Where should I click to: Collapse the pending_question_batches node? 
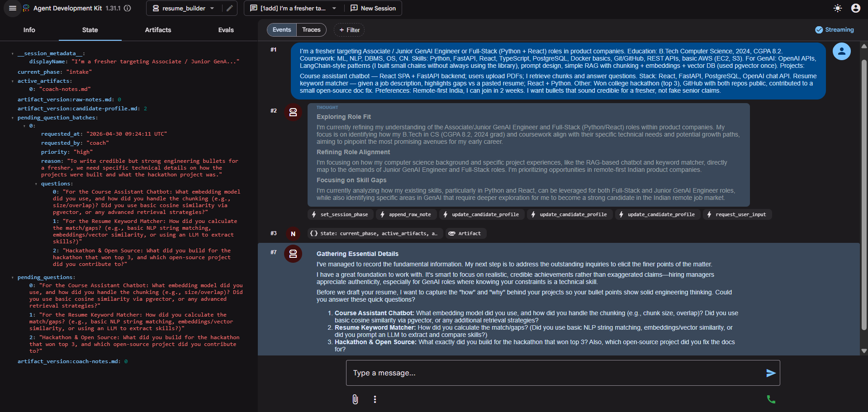coord(13,118)
